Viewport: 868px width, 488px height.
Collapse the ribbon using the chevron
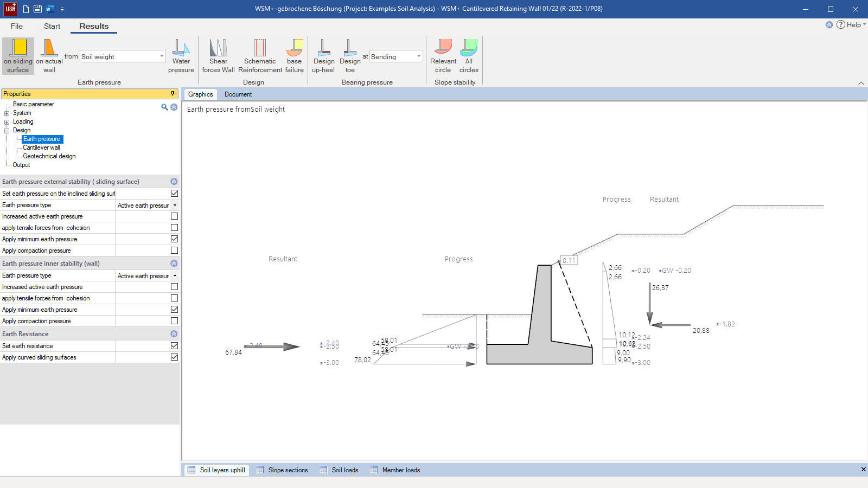(x=861, y=83)
